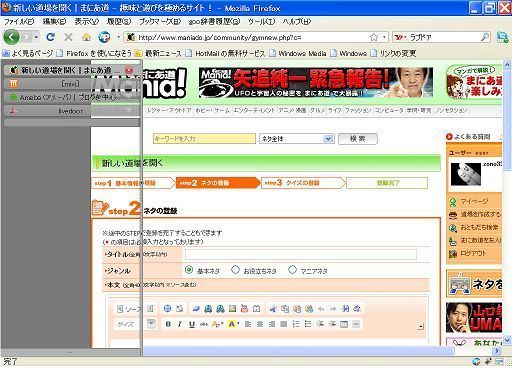Choose the マニアネタ genre radio button
512x369 pixels.
[x=292, y=270]
